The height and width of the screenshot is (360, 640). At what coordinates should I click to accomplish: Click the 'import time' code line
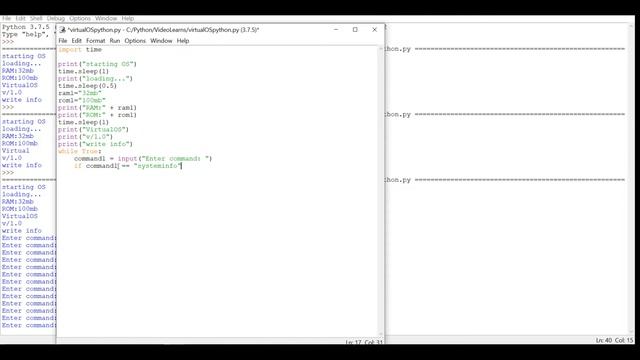[x=80, y=49]
